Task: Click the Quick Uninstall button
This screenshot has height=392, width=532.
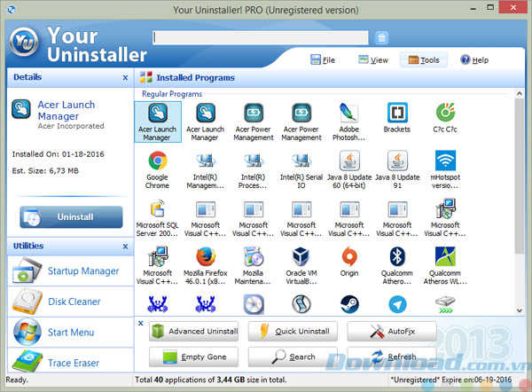Action: click(x=293, y=331)
